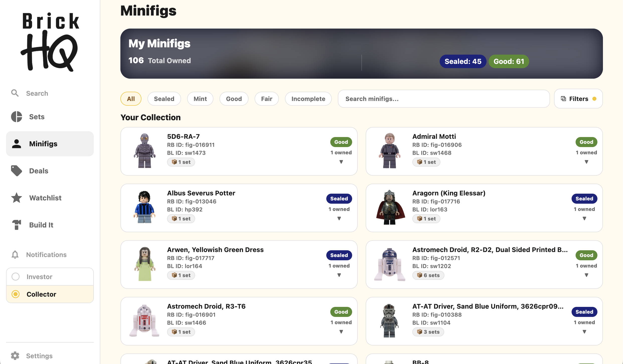Click box icon on 5D6-RA-7 set badge
The height and width of the screenshot is (364, 623).
click(x=174, y=162)
